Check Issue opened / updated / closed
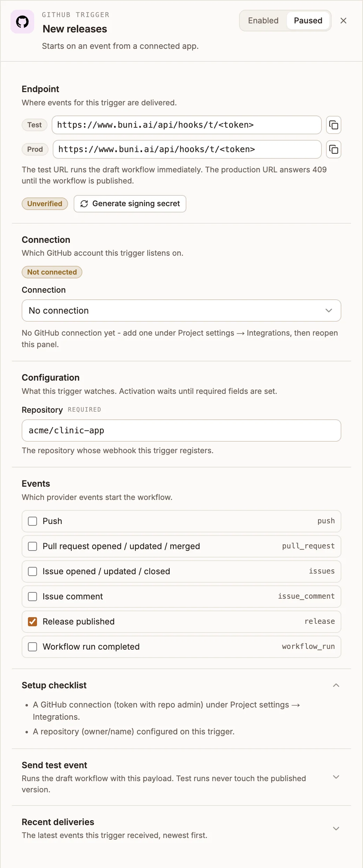The height and width of the screenshot is (868, 363). [x=32, y=571]
